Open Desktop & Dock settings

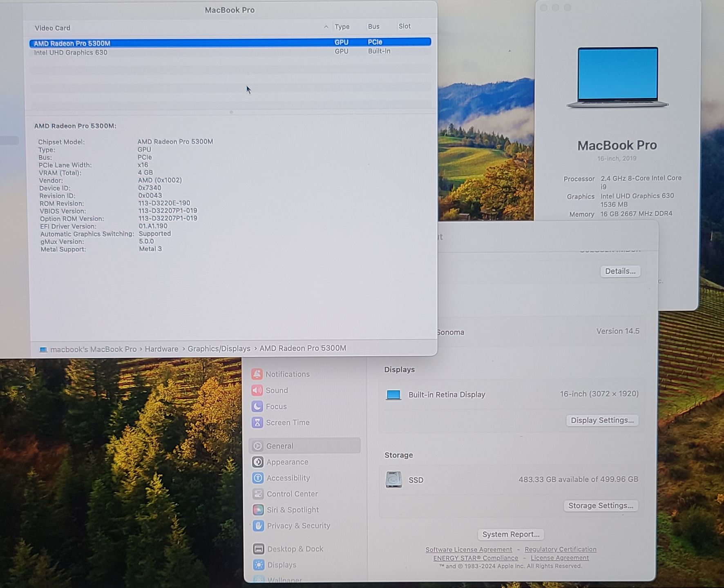point(295,549)
